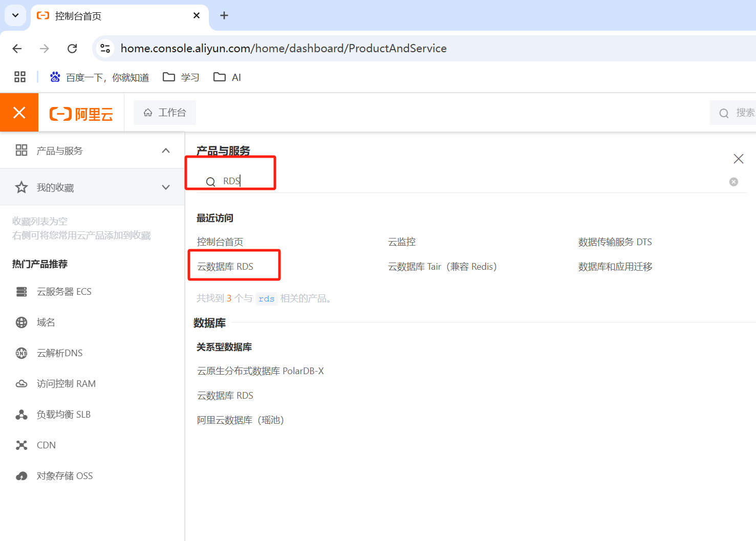Click the 热门产品推荐 heading

40,264
